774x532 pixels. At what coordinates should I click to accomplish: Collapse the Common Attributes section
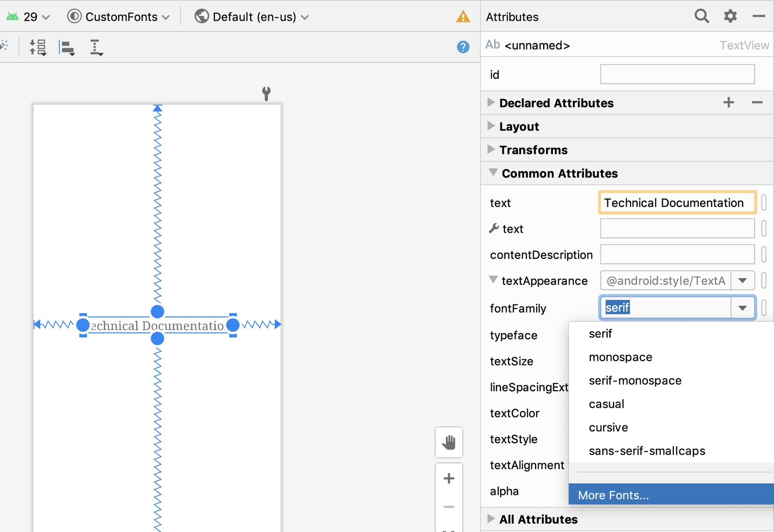(x=493, y=173)
